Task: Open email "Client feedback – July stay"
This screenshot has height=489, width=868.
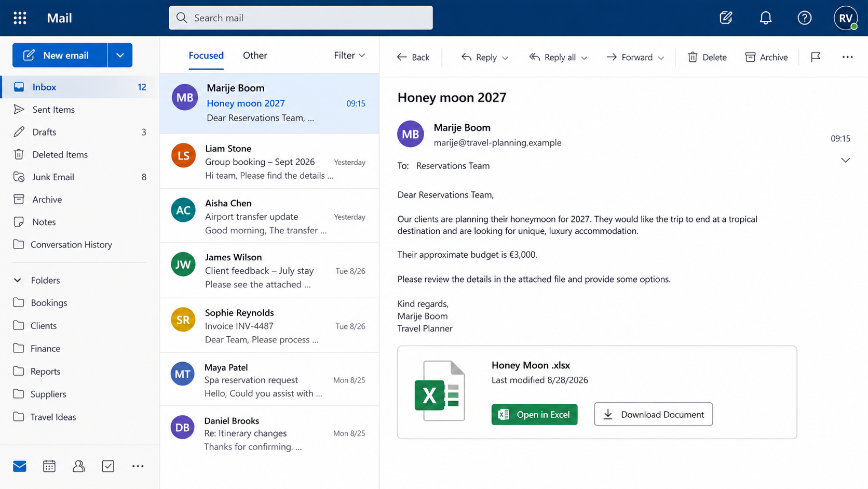Action: point(269,270)
